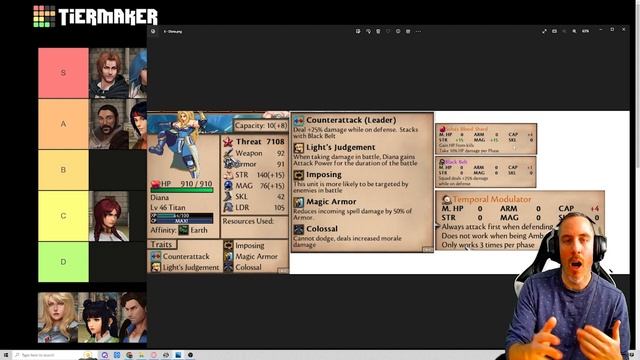Click the TierMaker logo

95,16
